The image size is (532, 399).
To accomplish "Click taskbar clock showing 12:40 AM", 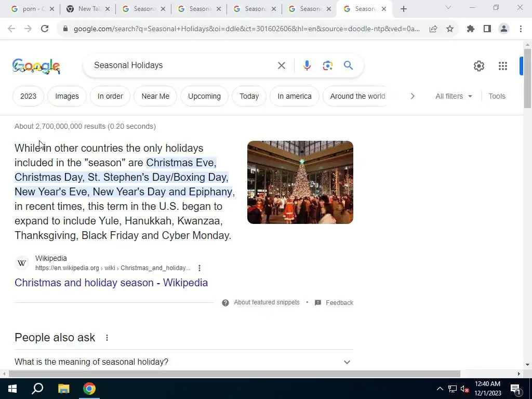I will click(x=487, y=389).
